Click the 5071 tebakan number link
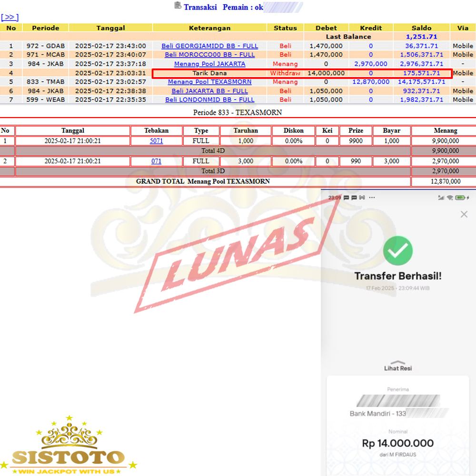 click(156, 141)
